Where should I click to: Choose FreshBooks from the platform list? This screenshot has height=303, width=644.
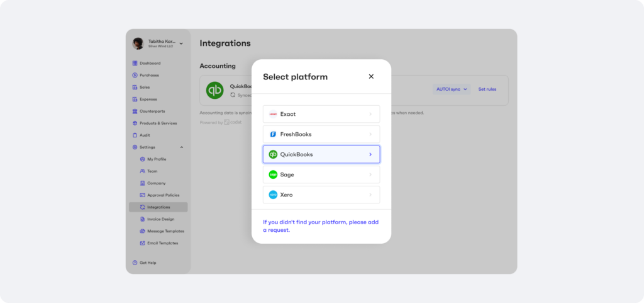tap(321, 134)
